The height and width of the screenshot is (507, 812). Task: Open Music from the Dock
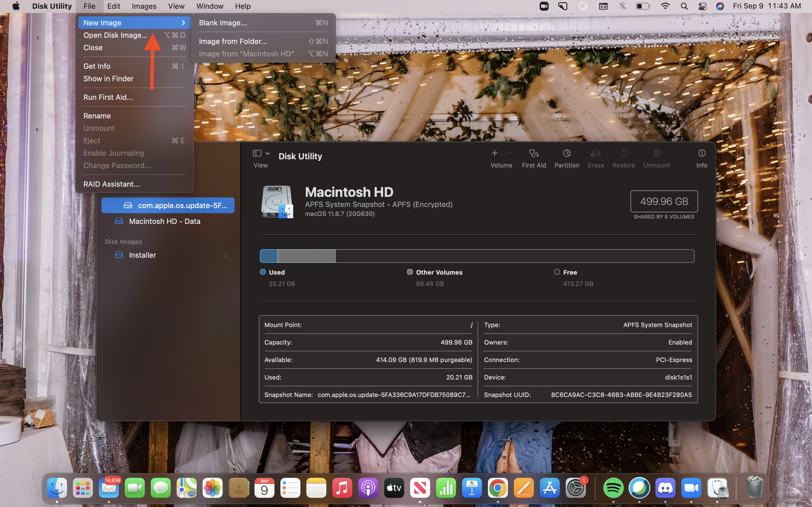(x=342, y=488)
